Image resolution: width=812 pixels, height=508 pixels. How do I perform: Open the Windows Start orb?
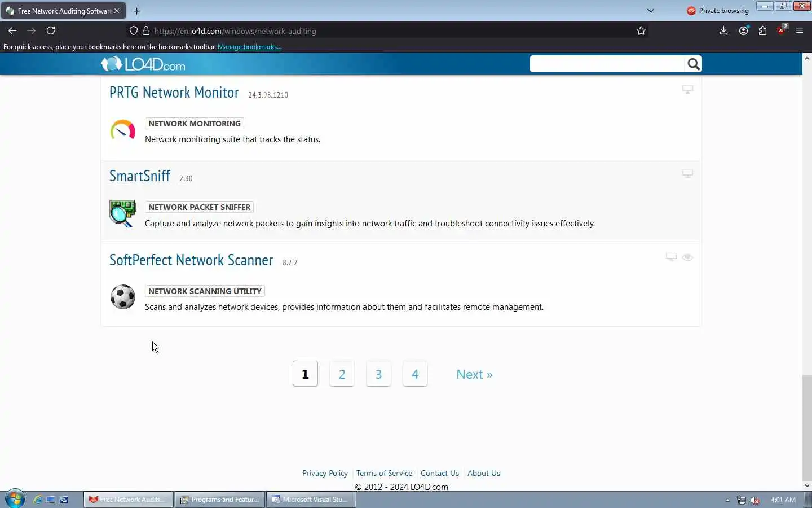tap(15, 499)
